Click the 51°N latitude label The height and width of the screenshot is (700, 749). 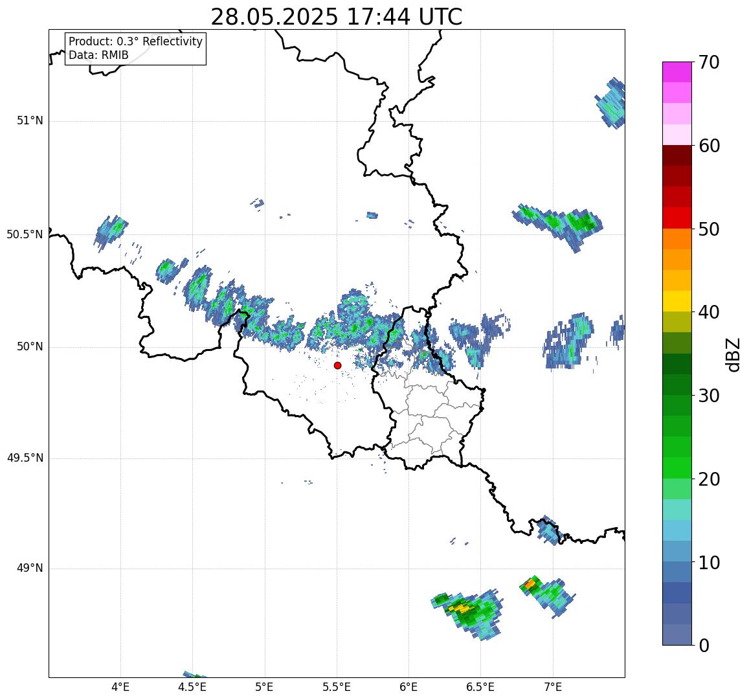(30, 121)
